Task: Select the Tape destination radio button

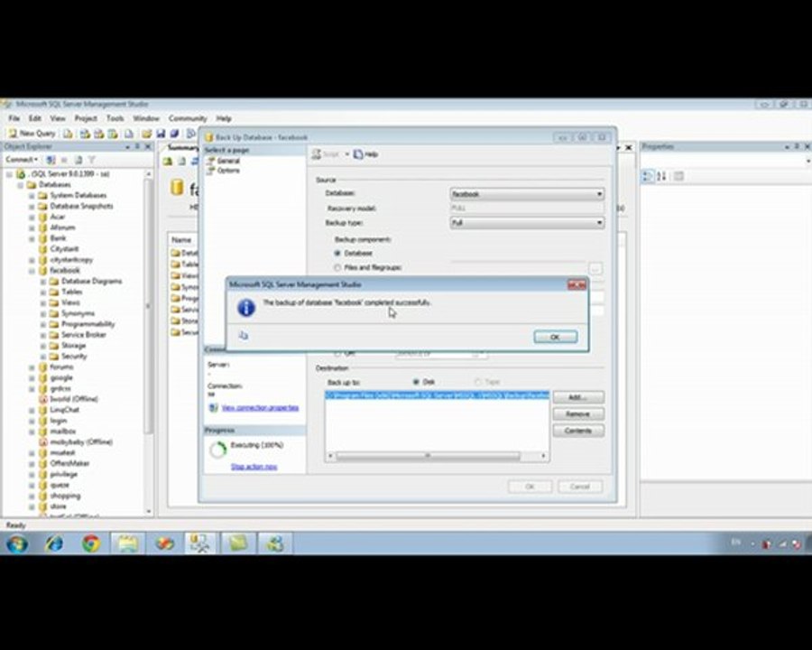Action: (477, 382)
